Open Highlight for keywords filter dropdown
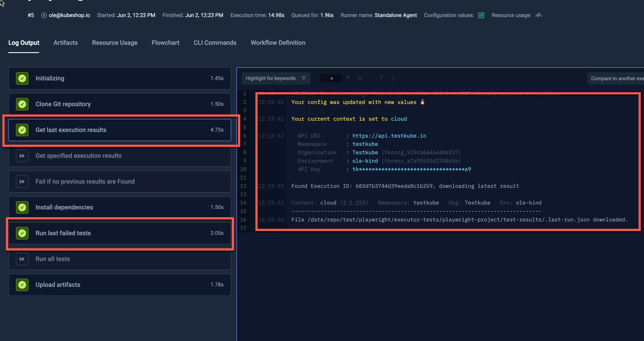Image resolution: width=644 pixels, height=341 pixels. (275, 78)
